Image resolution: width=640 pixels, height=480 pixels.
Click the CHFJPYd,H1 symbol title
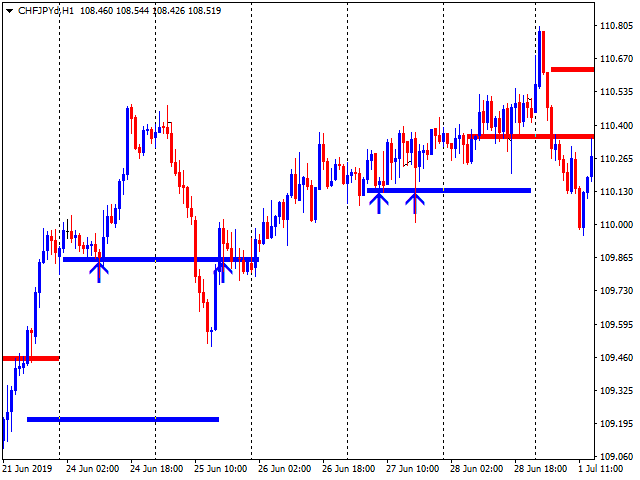[46, 11]
